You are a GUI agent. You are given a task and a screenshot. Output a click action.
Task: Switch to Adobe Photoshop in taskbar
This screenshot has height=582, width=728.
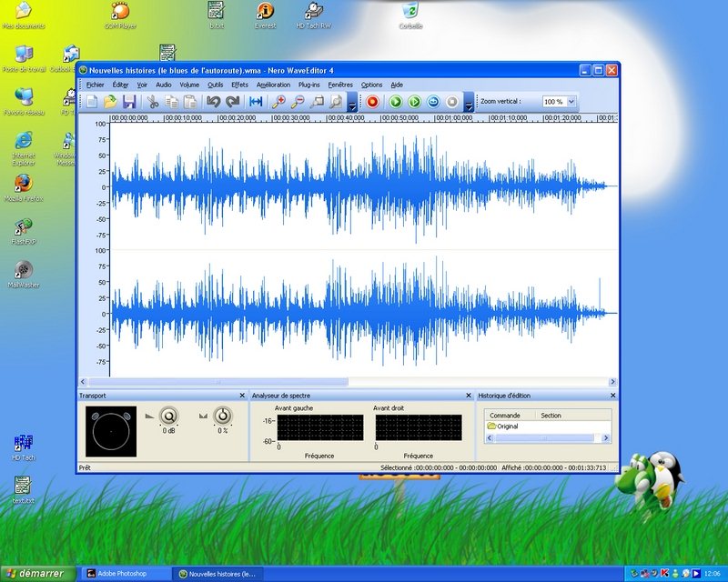tap(126, 574)
